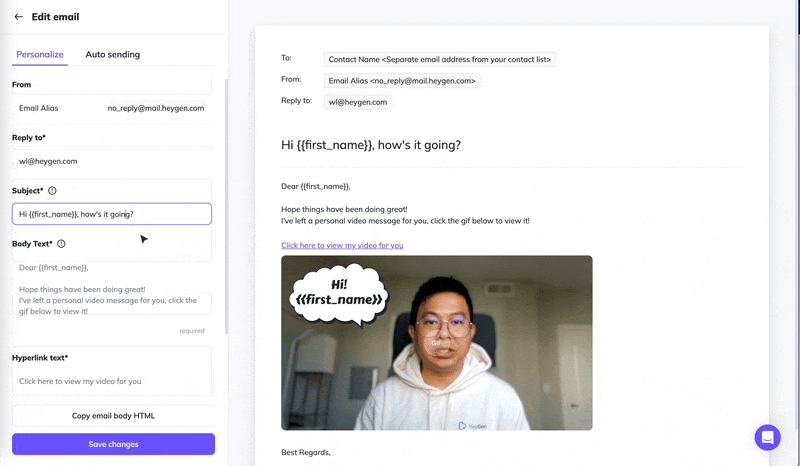Click the 'required' hint under Body Text
Image resolution: width=800 pixels, height=466 pixels.
coord(192,331)
